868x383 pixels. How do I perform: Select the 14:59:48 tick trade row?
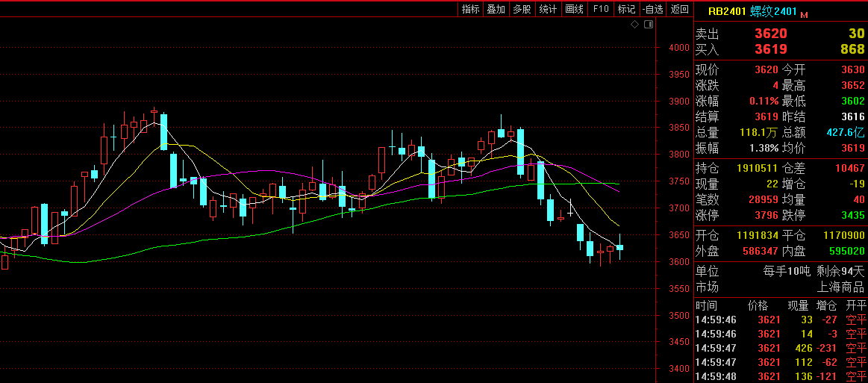tap(780, 376)
